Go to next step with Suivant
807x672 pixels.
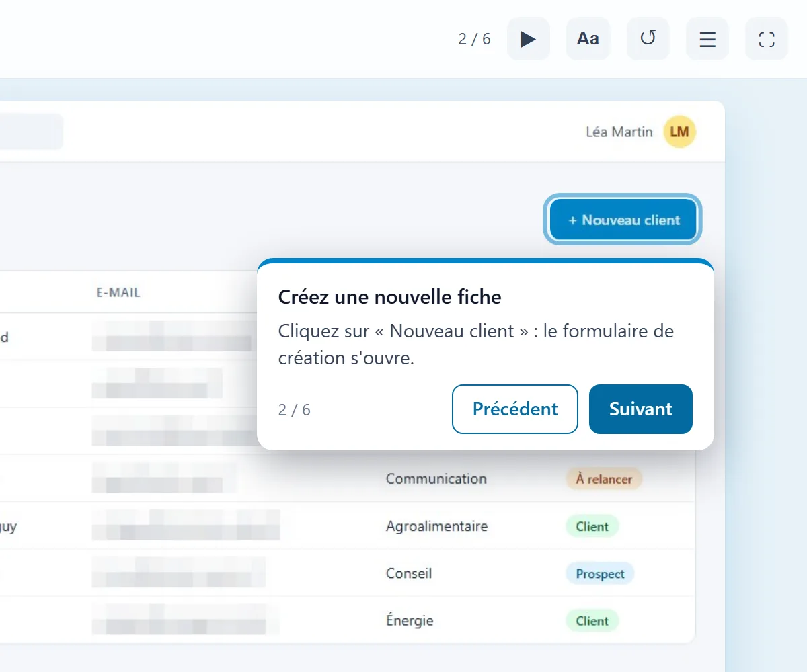(x=641, y=409)
